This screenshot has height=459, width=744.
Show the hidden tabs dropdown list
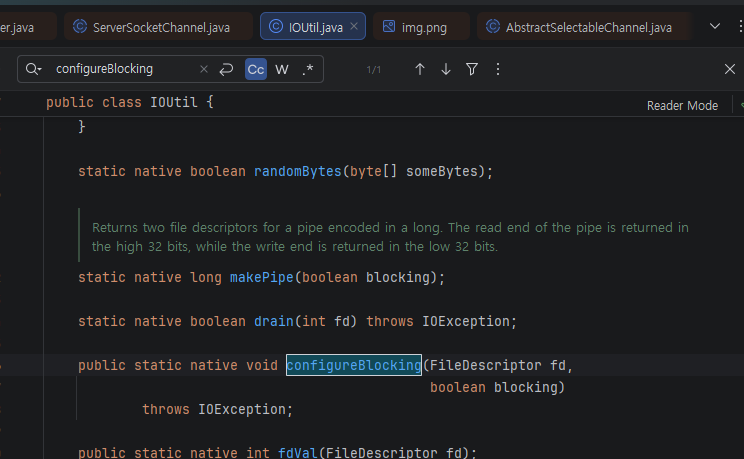[715, 26]
